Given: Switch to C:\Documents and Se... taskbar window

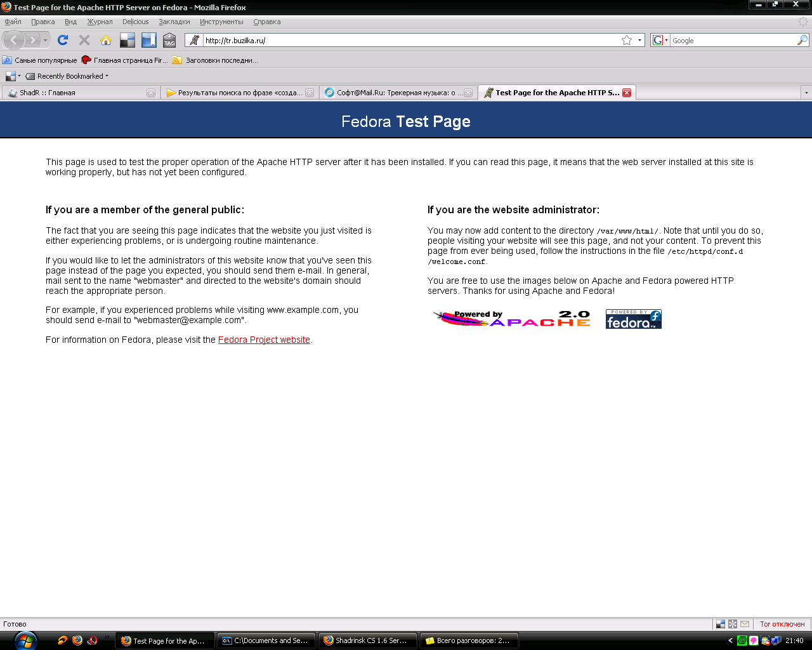Looking at the screenshot, I should pyautogui.click(x=266, y=641).
